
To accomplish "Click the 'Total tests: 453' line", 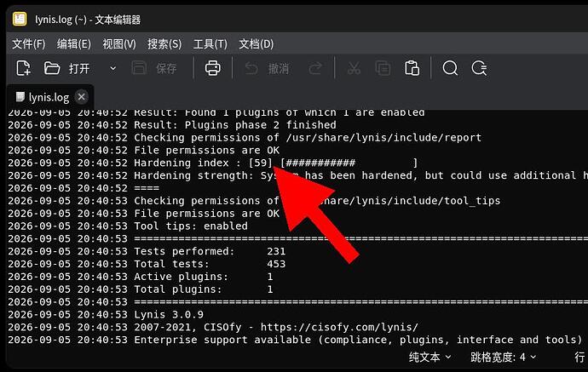I will tap(147, 264).
